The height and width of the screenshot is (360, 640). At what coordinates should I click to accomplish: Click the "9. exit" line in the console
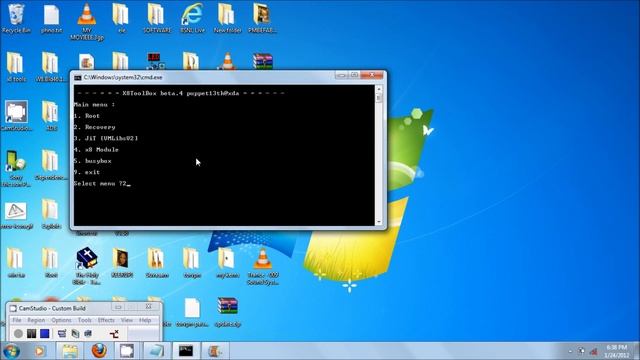[x=87, y=172]
